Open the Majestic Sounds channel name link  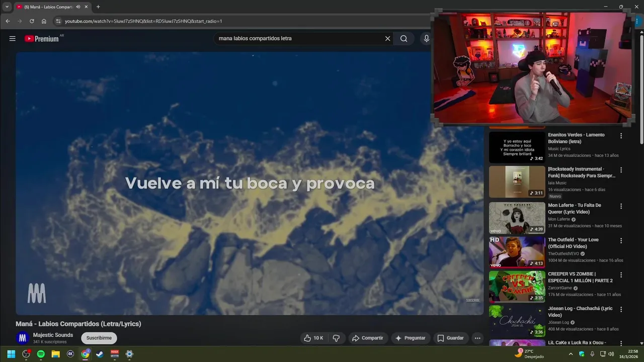coord(53,335)
